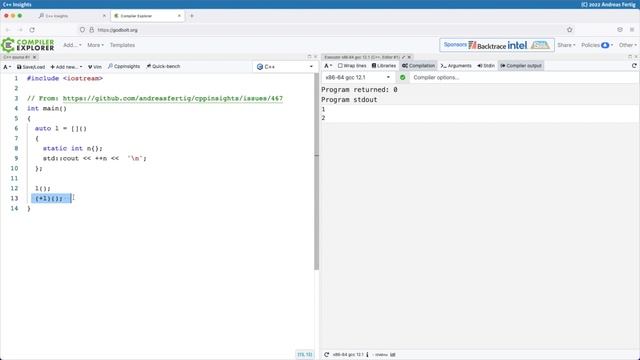The image size is (640, 360).
Task: Go back in browser history
Action: point(8,30)
